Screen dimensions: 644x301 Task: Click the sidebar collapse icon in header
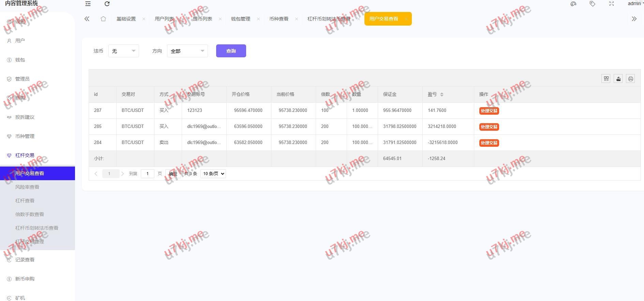88,4
